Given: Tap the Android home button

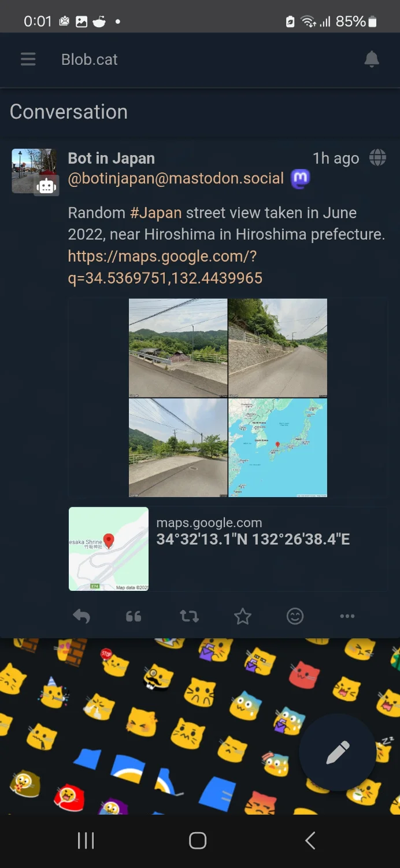Looking at the screenshot, I should 198,841.
